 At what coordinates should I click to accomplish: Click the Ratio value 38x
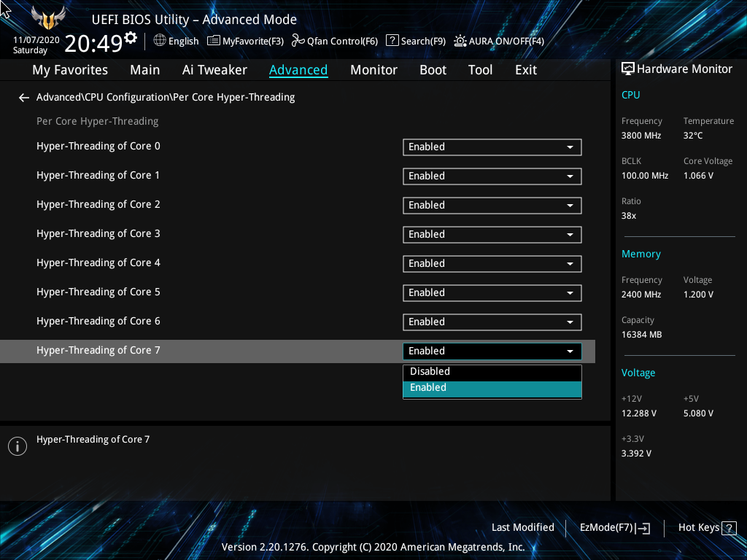tap(628, 216)
